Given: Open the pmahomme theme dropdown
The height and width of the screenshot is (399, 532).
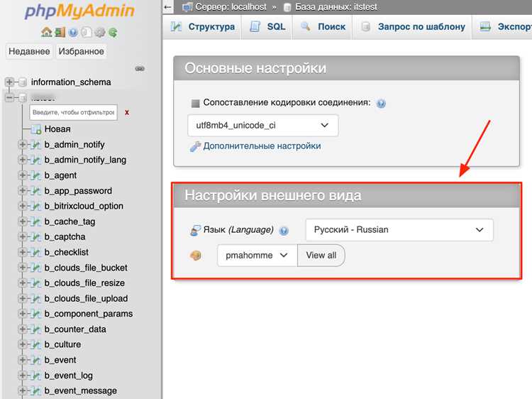Looking at the screenshot, I should [257, 256].
